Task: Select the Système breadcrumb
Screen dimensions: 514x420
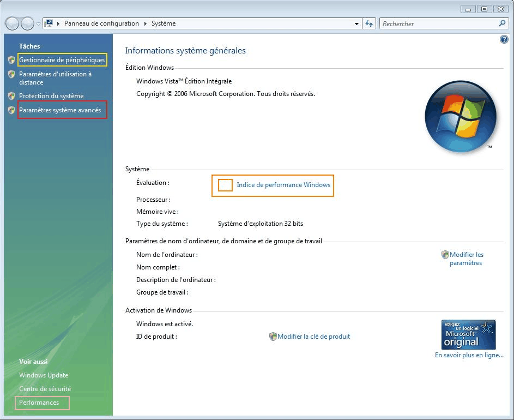Action: pyautogui.click(x=163, y=23)
